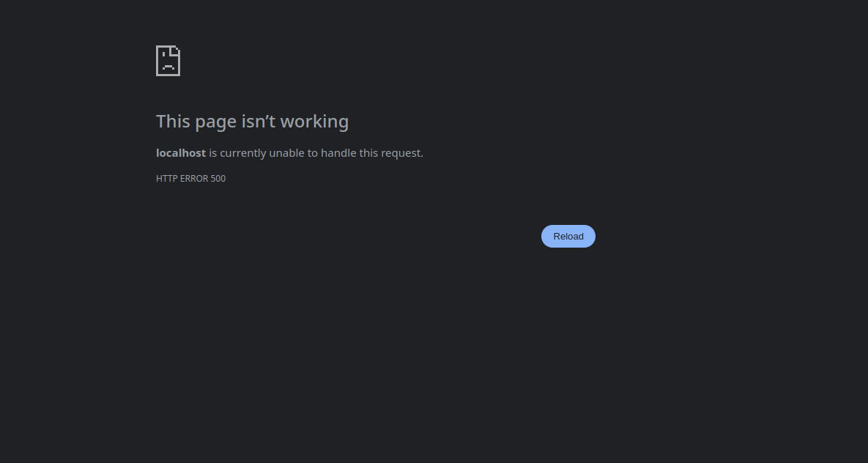Select the "This page isn't working" heading
868x463 pixels.
point(253,122)
